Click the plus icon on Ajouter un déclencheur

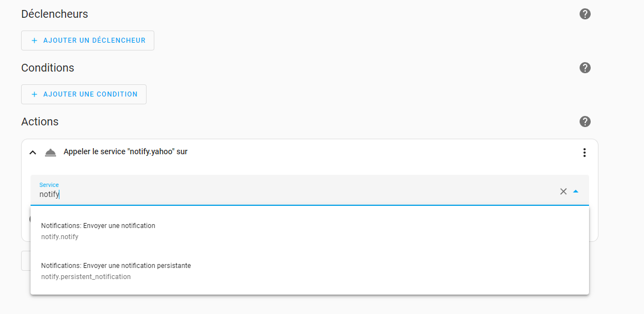coord(34,40)
